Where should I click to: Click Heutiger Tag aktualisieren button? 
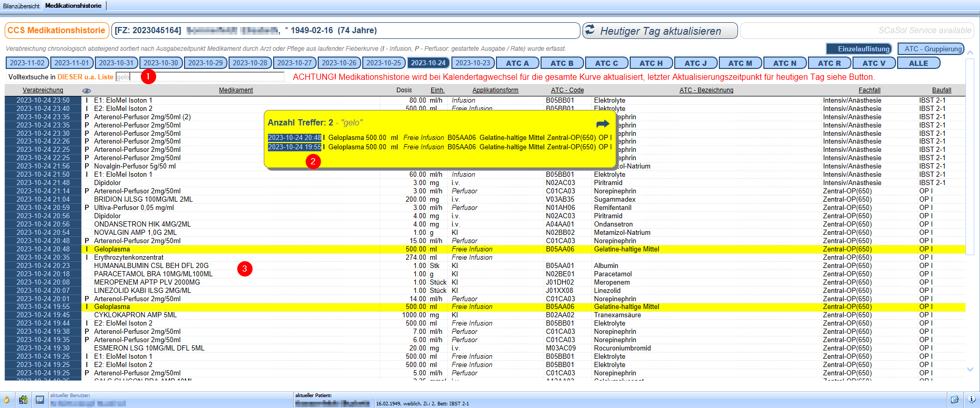pos(660,31)
